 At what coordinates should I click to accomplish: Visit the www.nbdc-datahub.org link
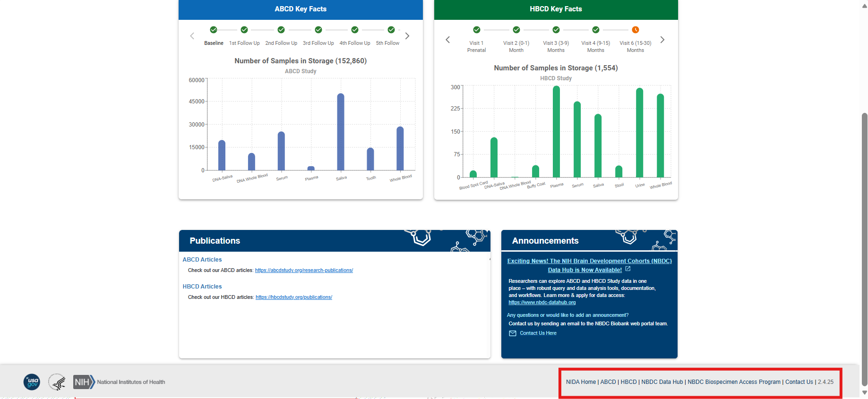[x=542, y=303]
